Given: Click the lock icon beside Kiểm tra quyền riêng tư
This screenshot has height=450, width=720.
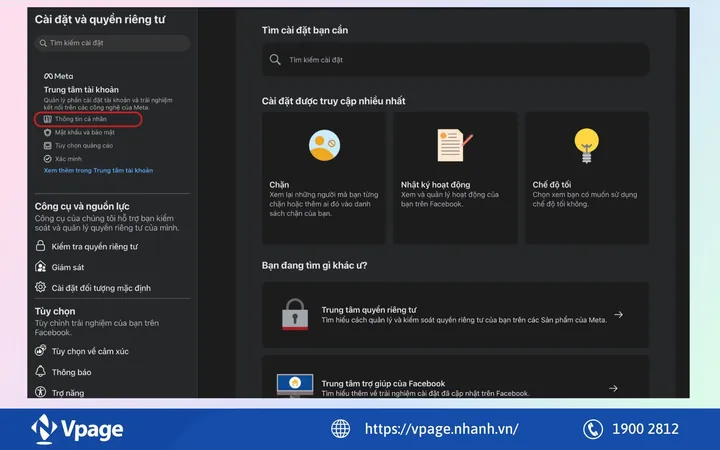Looking at the screenshot, I should pos(40,246).
